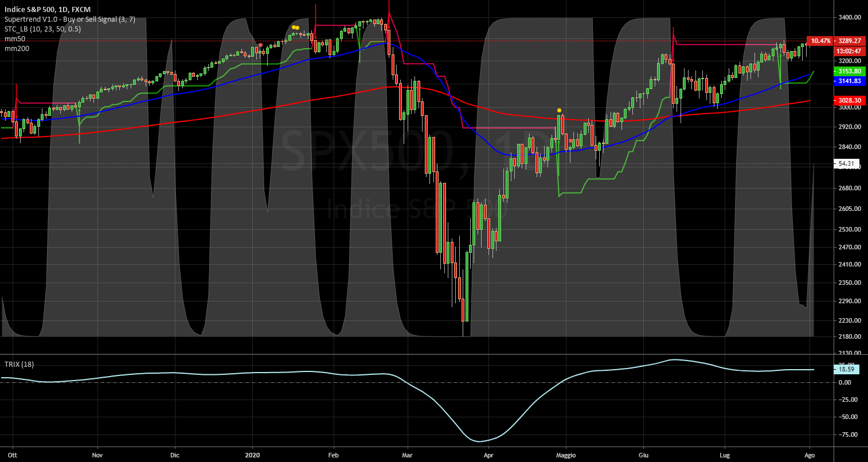The height and width of the screenshot is (462, 868).
Task: Click the 2350.00 price axis label
Action: pyautogui.click(x=850, y=283)
